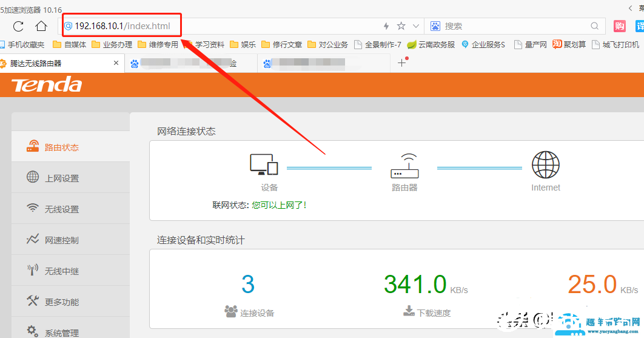
Task: Click the 连接设备 people icon
Action: coord(231,311)
